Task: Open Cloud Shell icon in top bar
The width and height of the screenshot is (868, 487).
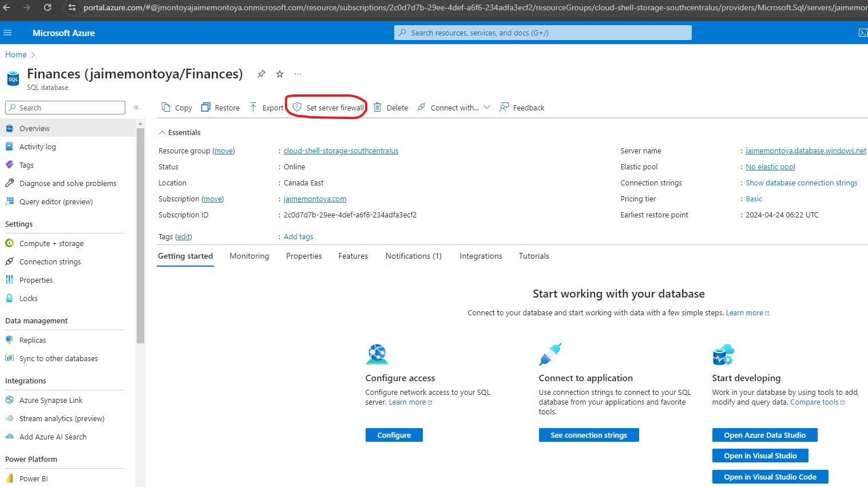Action: click(x=863, y=33)
